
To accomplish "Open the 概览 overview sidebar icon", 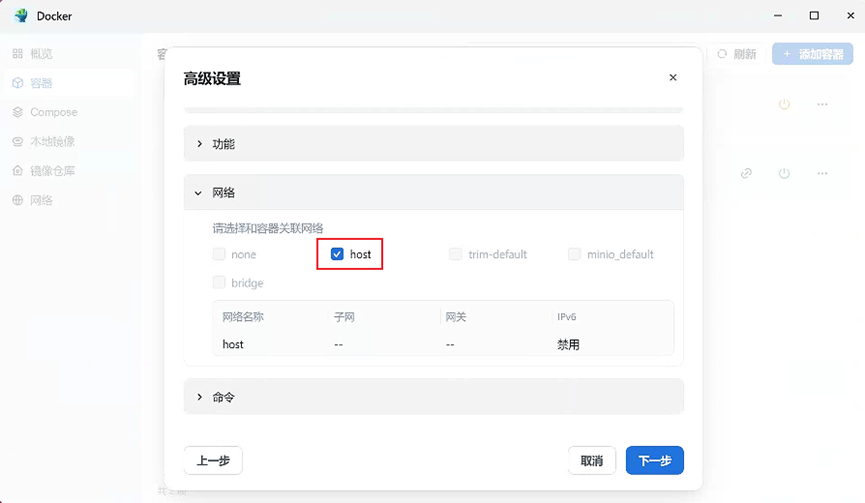I will pyautogui.click(x=18, y=53).
